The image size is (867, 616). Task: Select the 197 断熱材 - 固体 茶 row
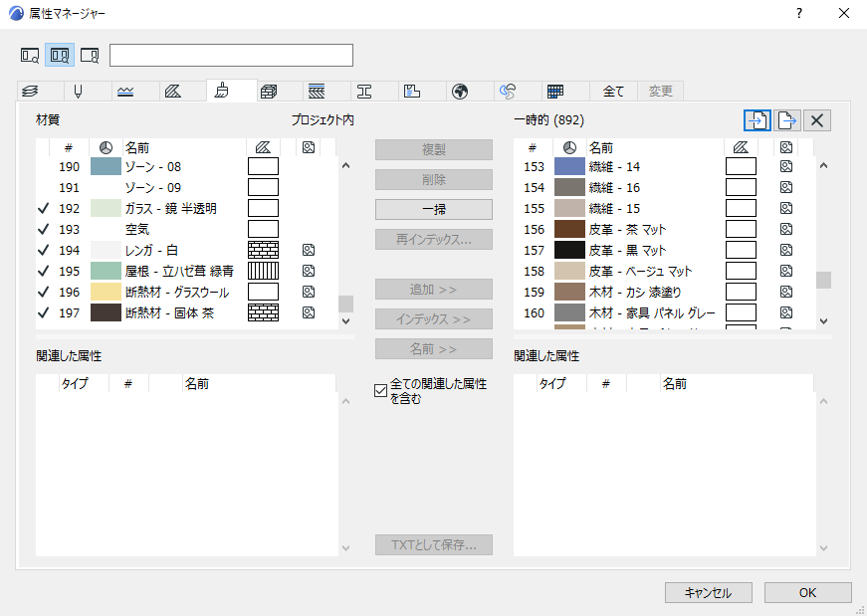pyautogui.click(x=187, y=313)
